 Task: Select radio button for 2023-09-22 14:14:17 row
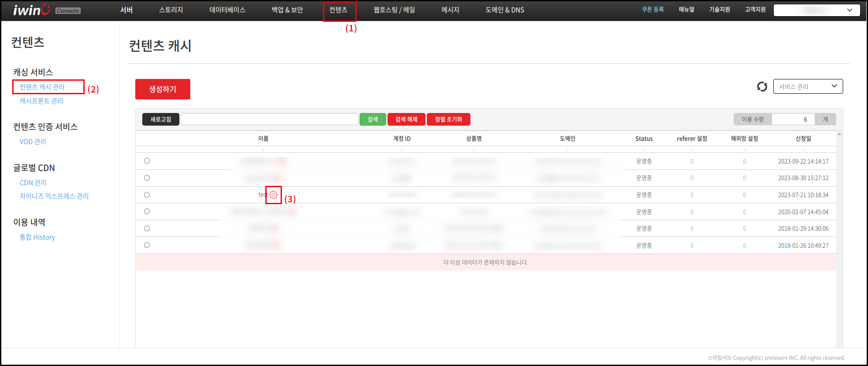(x=147, y=161)
